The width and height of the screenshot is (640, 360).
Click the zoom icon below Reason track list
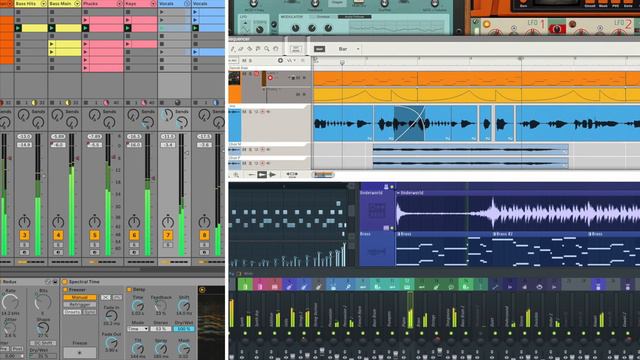[x=236, y=175]
